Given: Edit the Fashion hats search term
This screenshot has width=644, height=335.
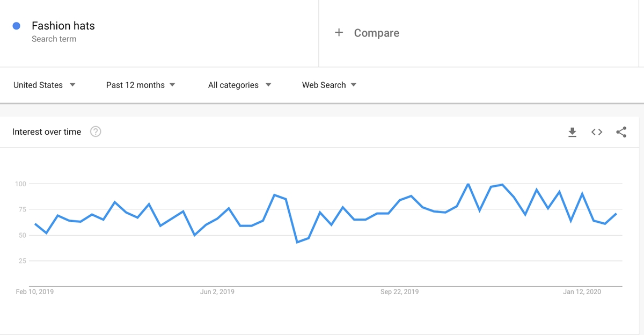Looking at the screenshot, I should pos(63,26).
